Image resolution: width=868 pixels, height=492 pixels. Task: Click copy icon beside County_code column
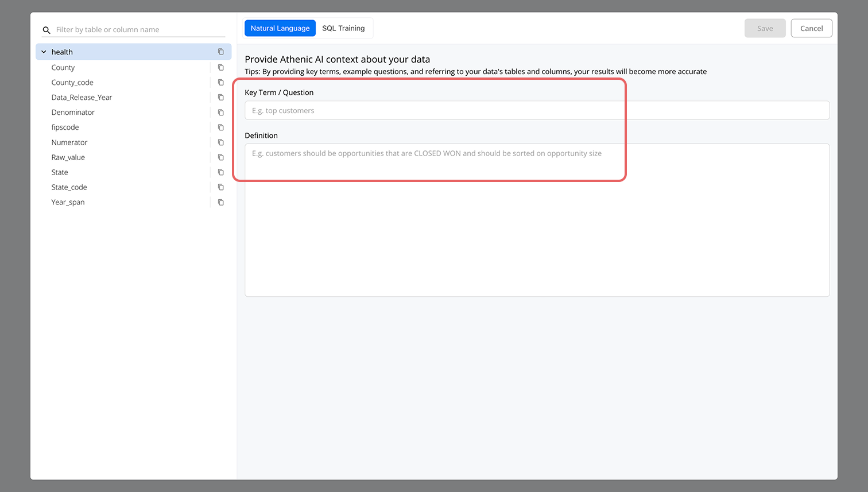220,83
